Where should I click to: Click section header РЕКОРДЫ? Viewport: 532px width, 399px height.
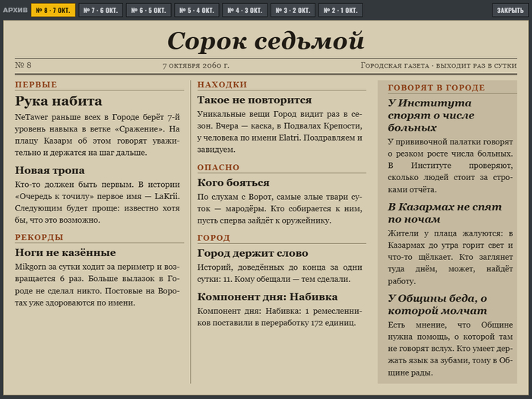pos(39,237)
